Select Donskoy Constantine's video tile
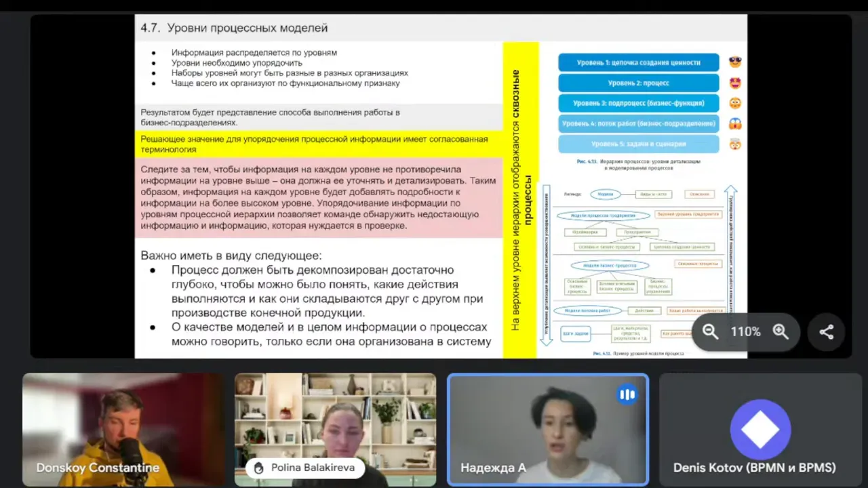This screenshot has height=488, width=868. [123, 430]
